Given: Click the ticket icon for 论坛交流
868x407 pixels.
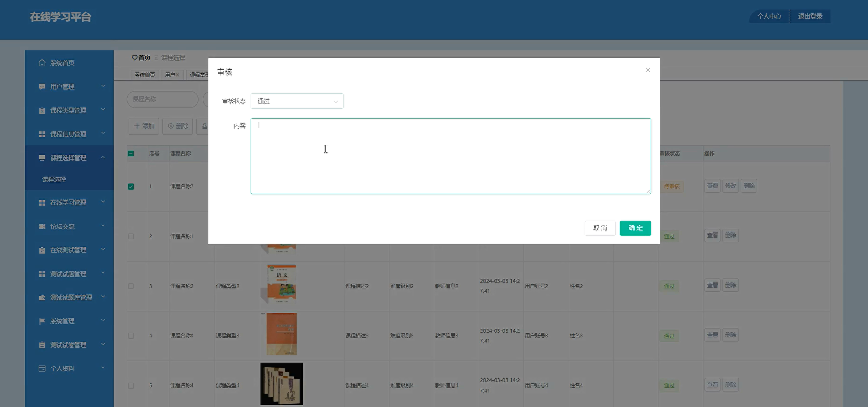Looking at the screenshot, I should 42,226.
